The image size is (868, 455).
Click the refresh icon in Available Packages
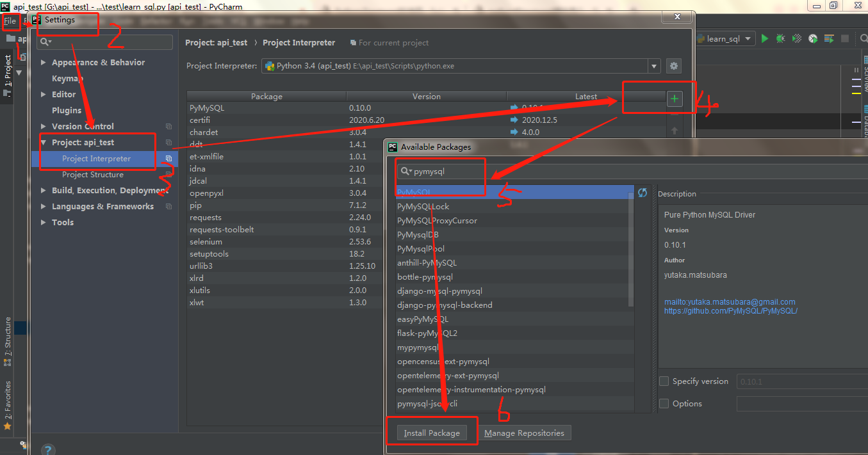tap(643, 193)
